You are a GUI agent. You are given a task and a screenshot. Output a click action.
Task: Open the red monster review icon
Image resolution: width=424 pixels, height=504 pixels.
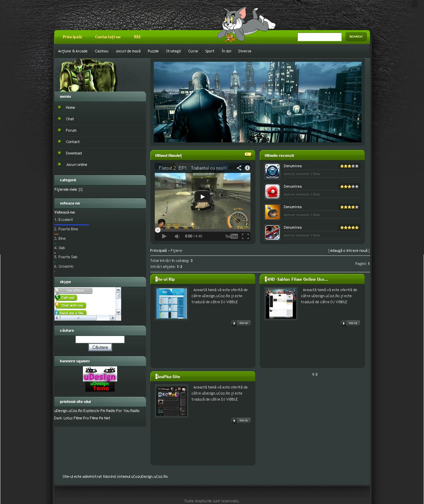point(272,192)
